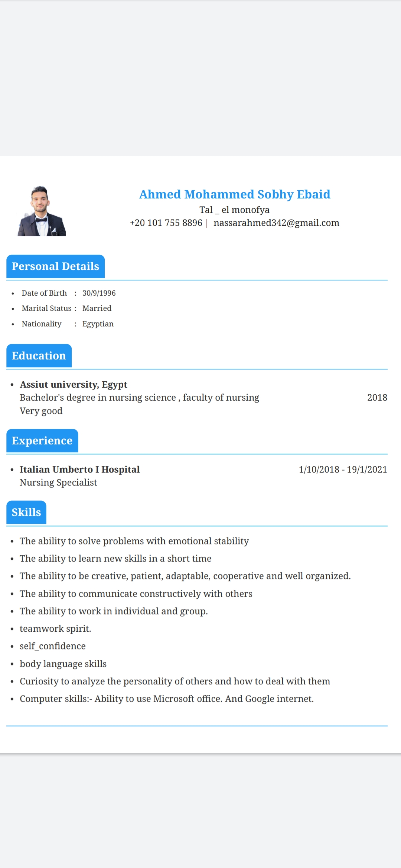Click the Marital Status value Married
The image size is (401, 868).
click(97, 308)
